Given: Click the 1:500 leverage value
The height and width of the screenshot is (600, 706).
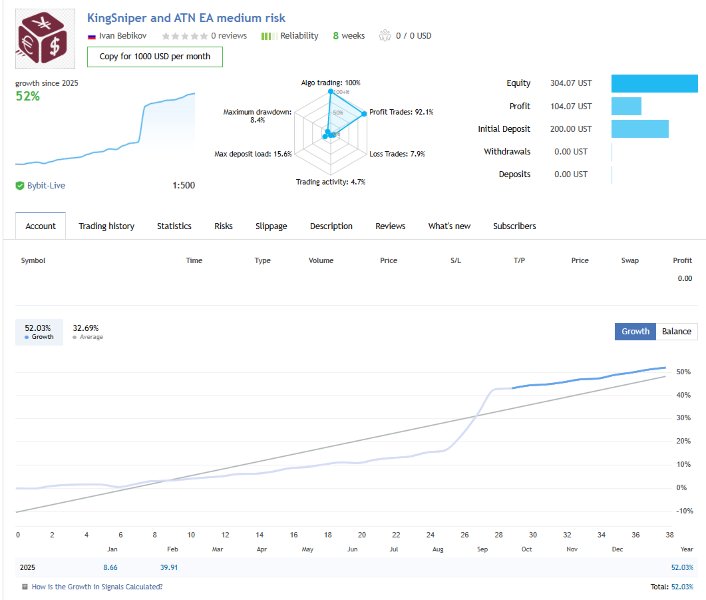Looking at the screenshot, I should [184, 185].
